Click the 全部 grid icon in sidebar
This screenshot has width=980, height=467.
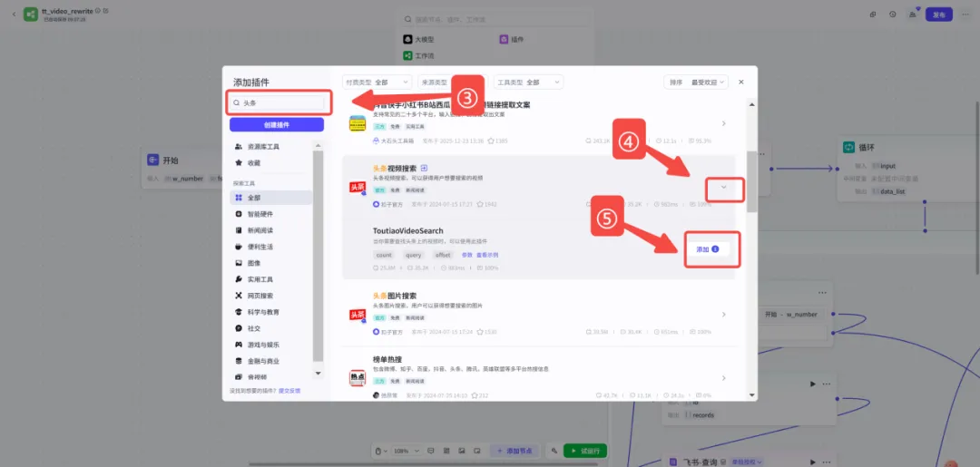(239, 198)
